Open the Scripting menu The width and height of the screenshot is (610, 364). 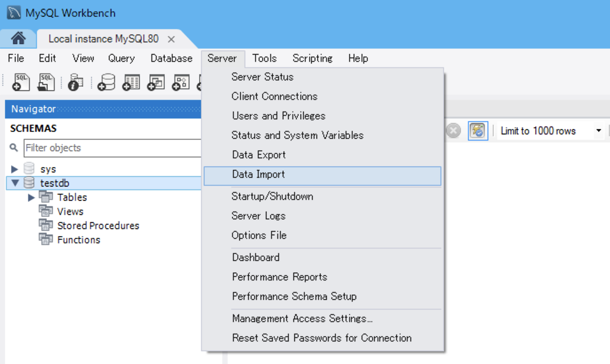[312, 58]
